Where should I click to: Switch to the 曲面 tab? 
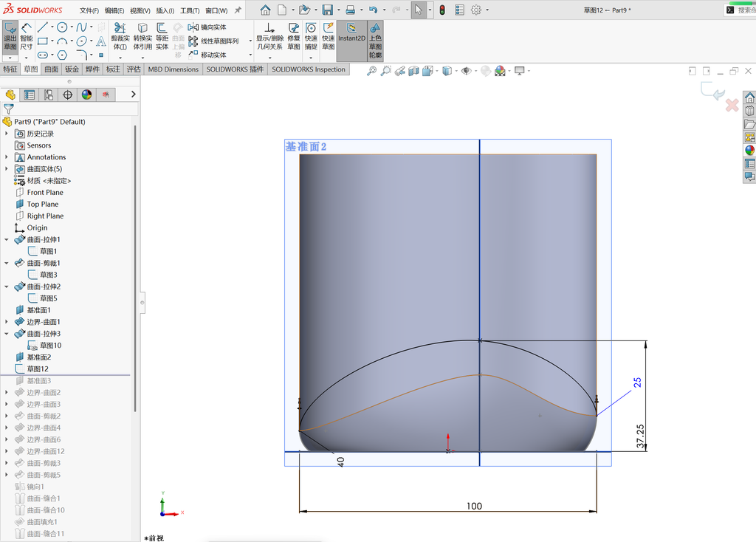tap(52, 69)
